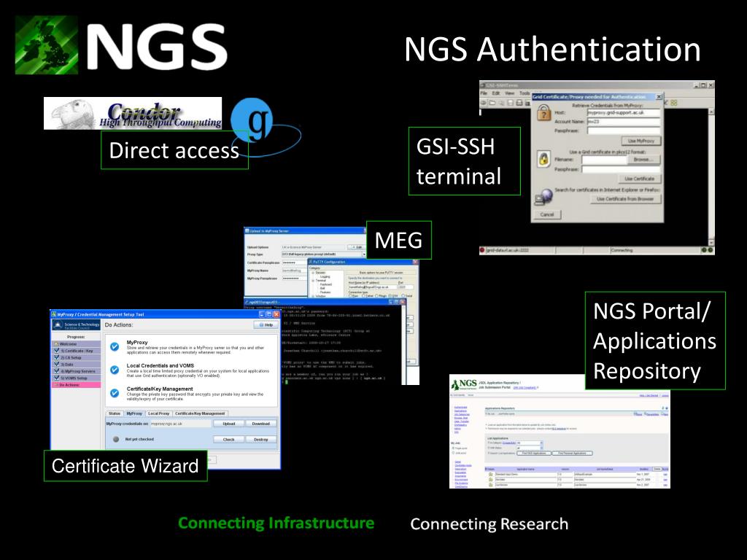Screen dimensions: 747x560
Task: Click the Download button in MyProxy tab
Action: click(x=260, y=424)
